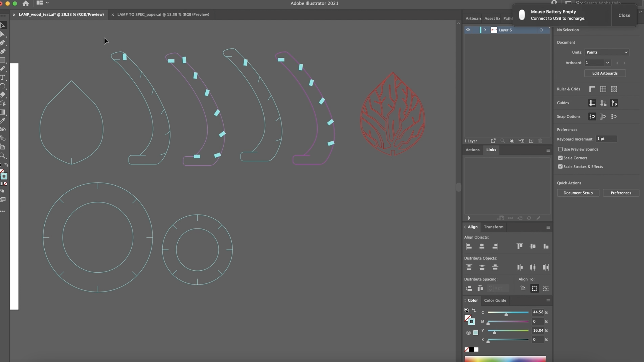Uncheck Scale Strokes & Effects
Viewport: 644px width, 362px height.
(x=560, y=167)
